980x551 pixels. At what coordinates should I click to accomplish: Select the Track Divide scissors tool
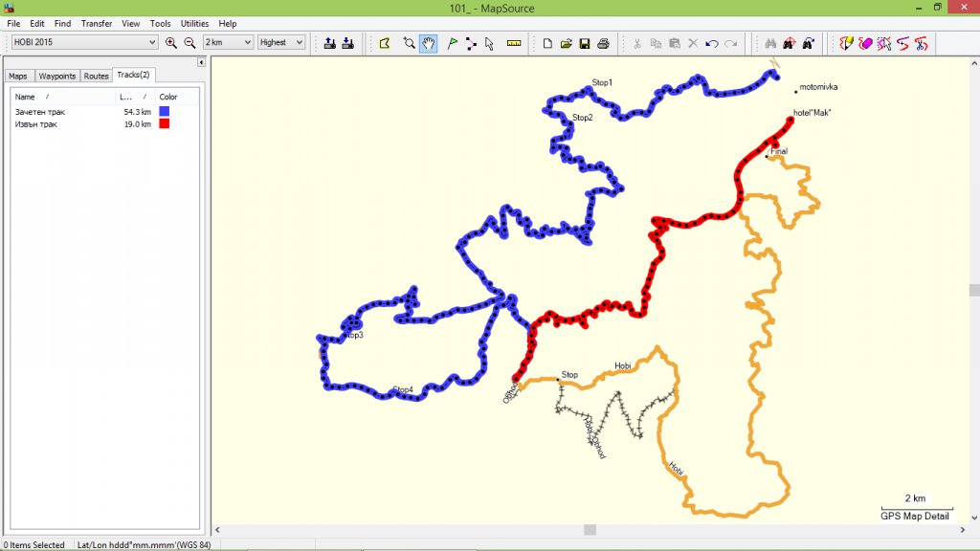[922, 43]
